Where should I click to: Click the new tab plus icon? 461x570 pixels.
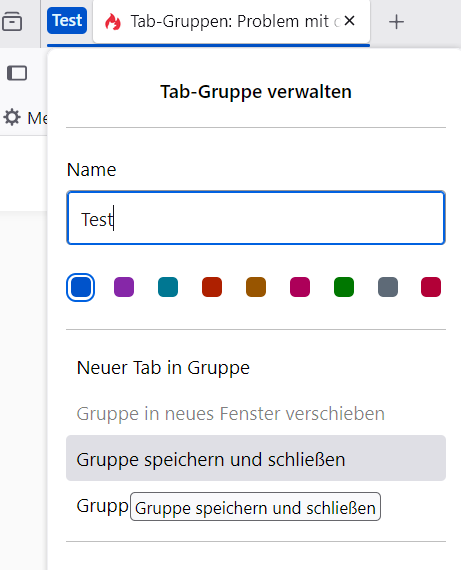pyautogui.click(x=396, y=22)
